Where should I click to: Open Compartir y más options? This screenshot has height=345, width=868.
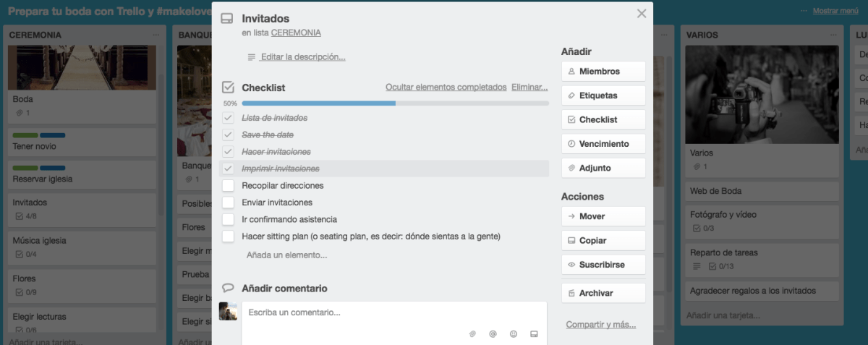pyautogui.click(x=600, y=325)
